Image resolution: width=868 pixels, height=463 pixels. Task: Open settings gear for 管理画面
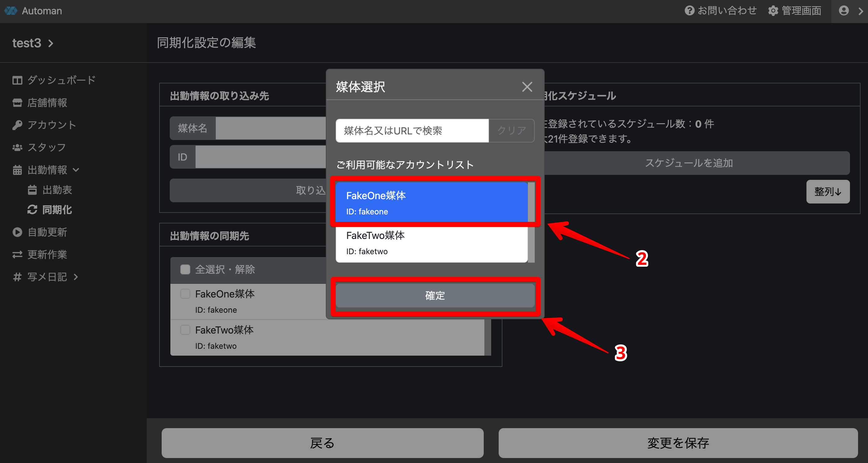tap(773, 11)
